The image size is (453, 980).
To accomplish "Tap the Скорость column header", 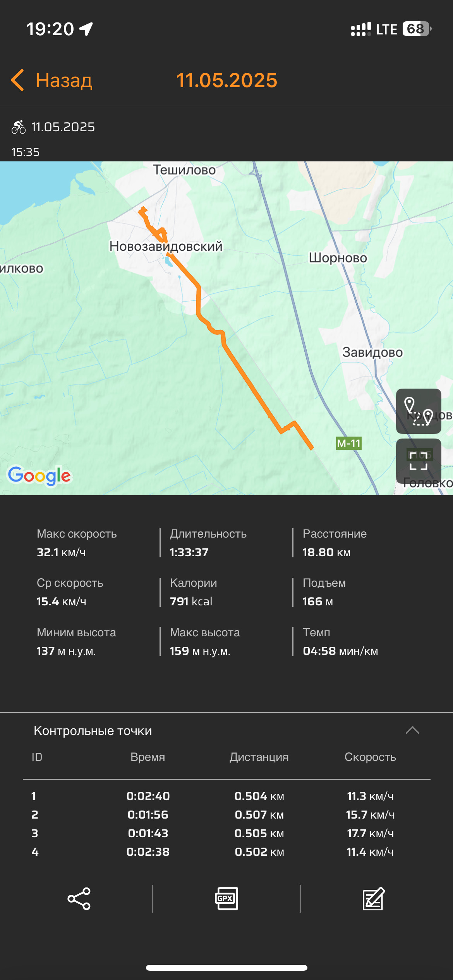I will tap(370, 757).
